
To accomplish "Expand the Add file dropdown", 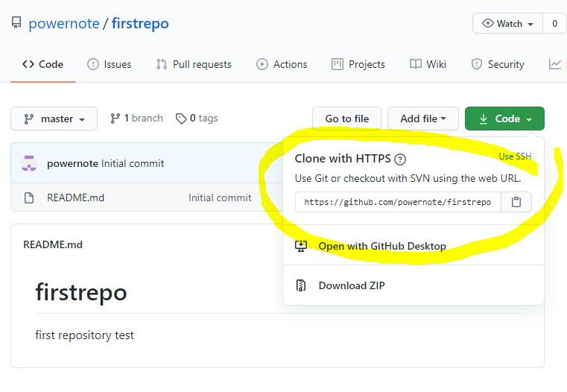I will pyautogui.click(x=423, y=118).
